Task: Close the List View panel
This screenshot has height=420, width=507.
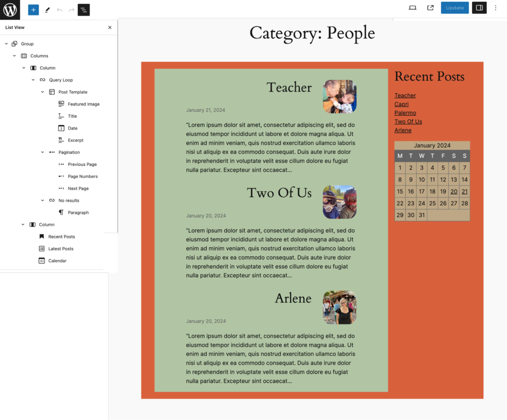Action: (110, 28)
